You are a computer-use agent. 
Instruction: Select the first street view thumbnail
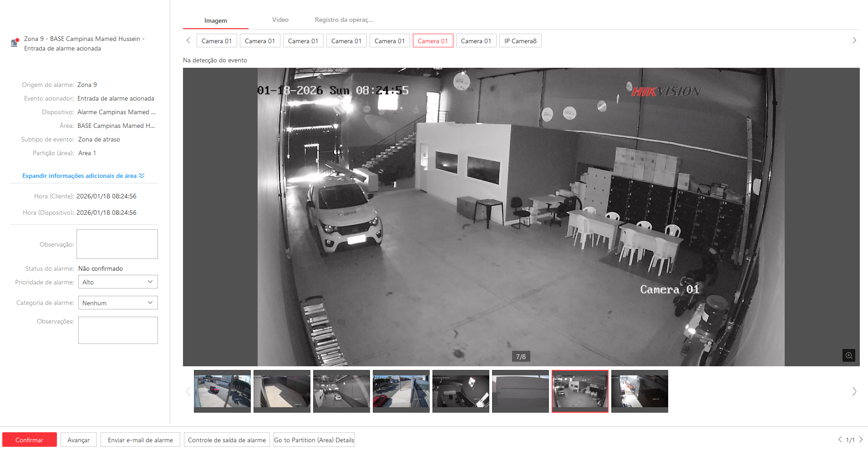click(x=222, y=391)
